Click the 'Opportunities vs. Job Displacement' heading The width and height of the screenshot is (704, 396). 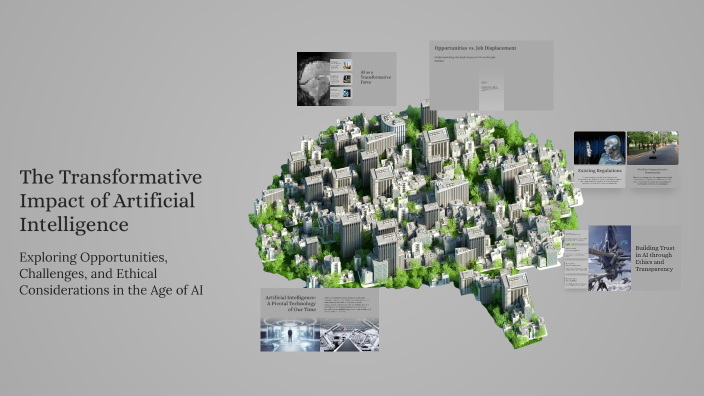475,48
